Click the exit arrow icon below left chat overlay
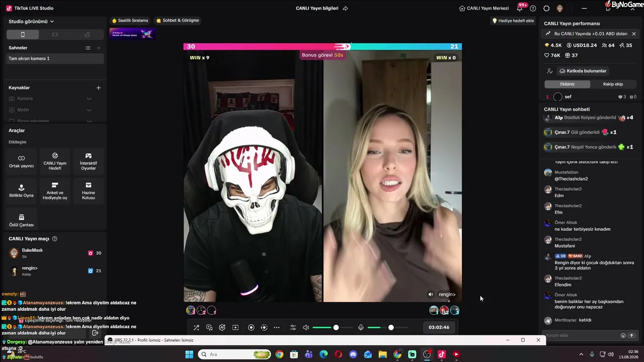This screenshot has width=644, height=362. [x=95, y=333]
